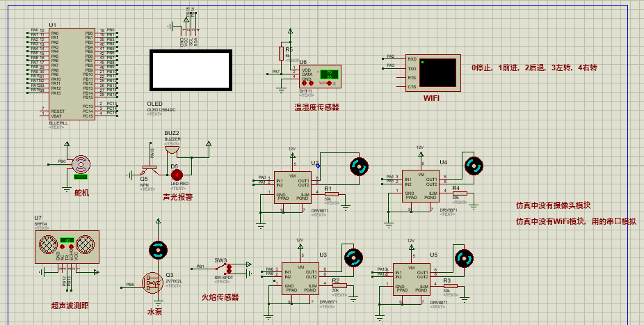Click the command legend text 0停止 1前进
This screenshot has width=644, height=325.
pos(534,68)
